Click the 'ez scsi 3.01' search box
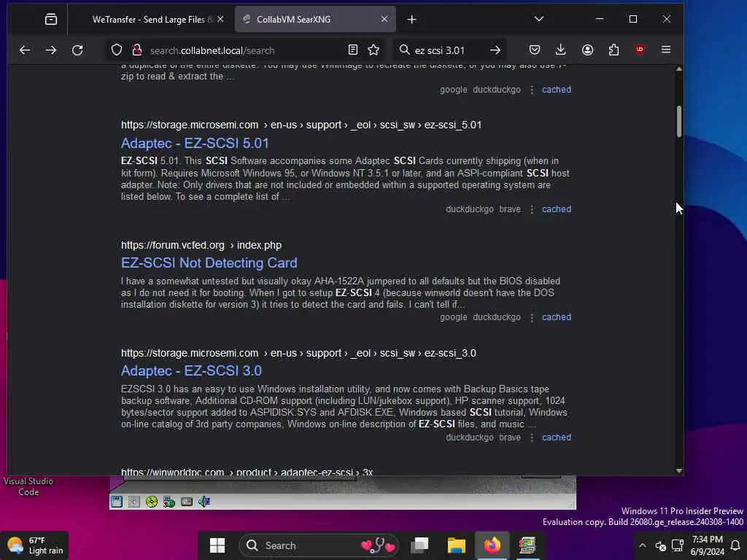 [x=448, y=50]
